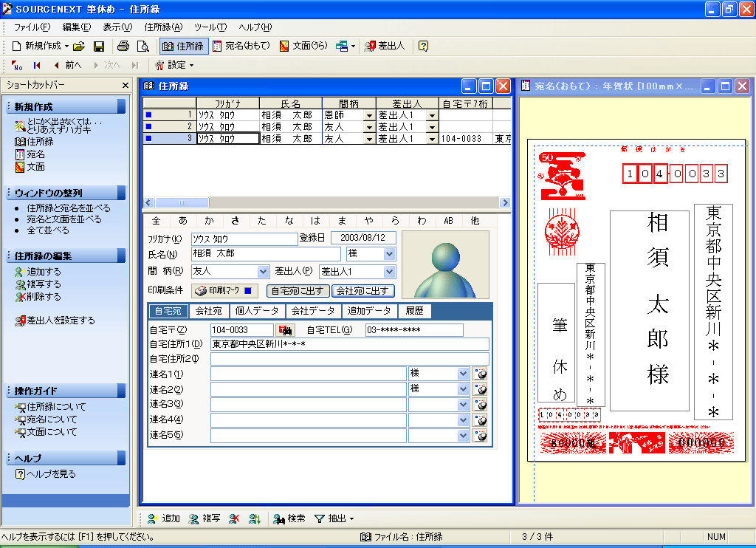
Task: Switch to the 会社宛 tab
Action: click(209, 311)
